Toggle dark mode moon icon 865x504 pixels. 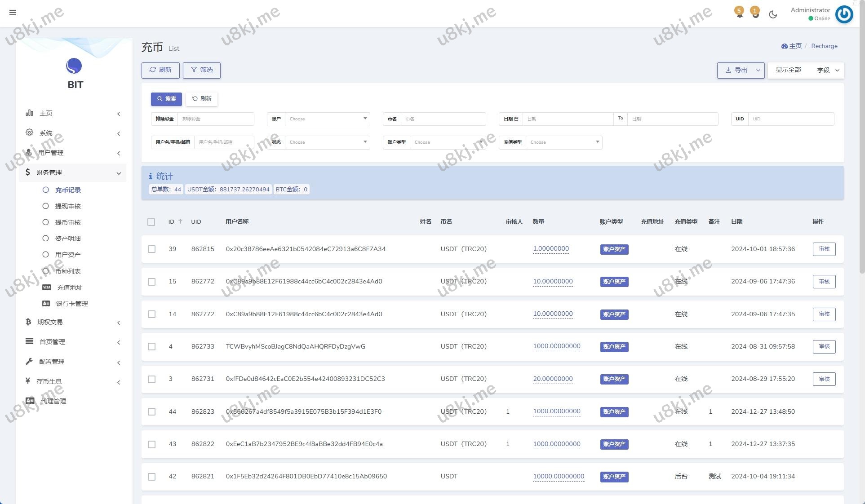coord(773,14)
